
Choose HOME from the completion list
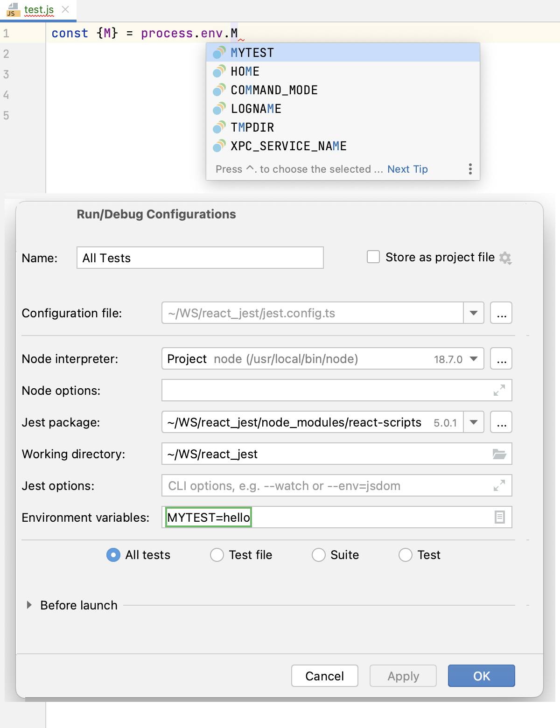pyautogui.click(x=245, y=71)
